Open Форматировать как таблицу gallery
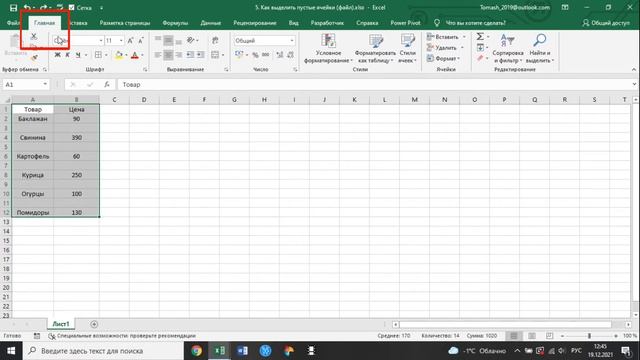Viewport: 640px width, 360px height. (375, 49)
